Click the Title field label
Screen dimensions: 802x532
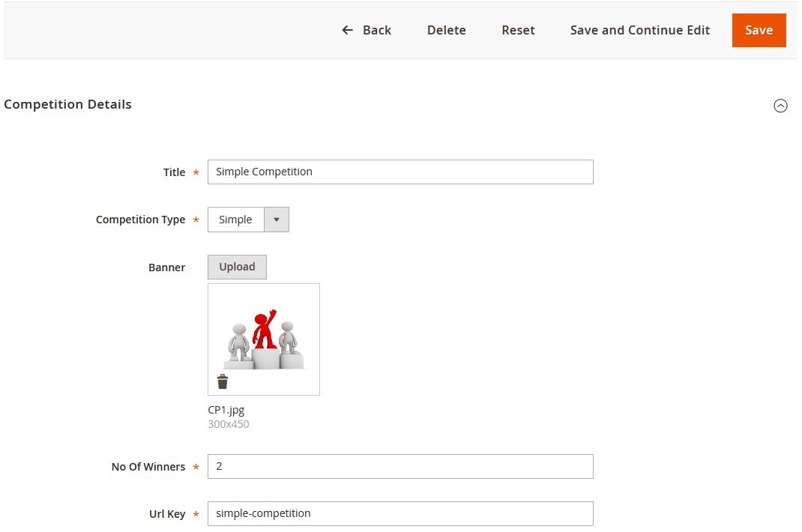[x=174, y=172]
